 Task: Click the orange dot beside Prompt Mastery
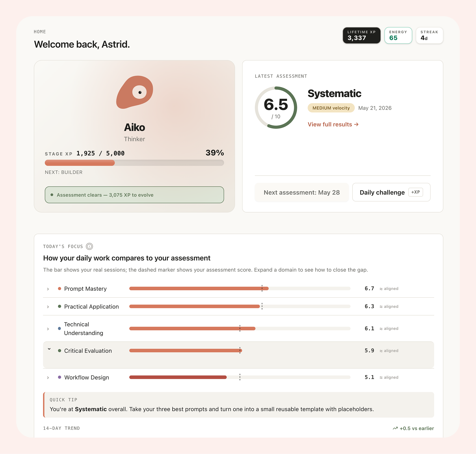tap(59, 289)
